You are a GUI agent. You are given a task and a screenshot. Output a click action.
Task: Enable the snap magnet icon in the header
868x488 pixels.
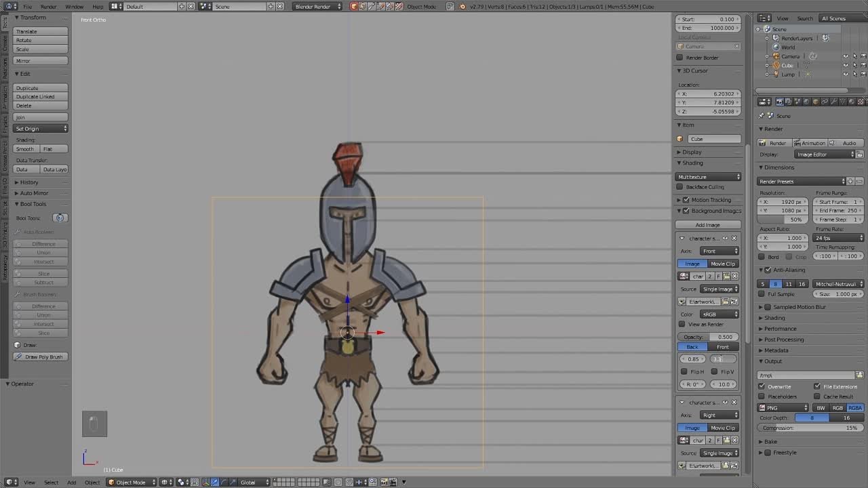193,482
